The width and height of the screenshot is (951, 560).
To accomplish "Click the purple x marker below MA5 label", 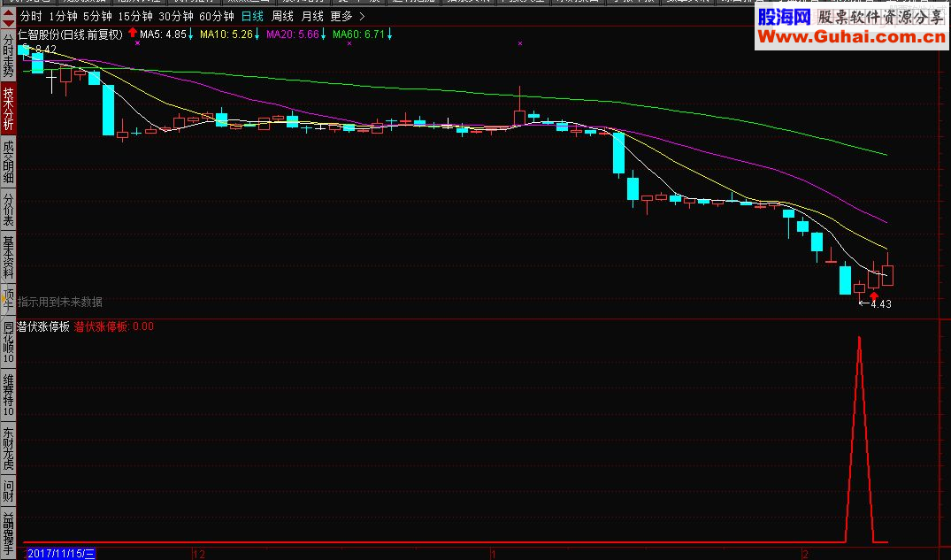I will tap(138, 43).
